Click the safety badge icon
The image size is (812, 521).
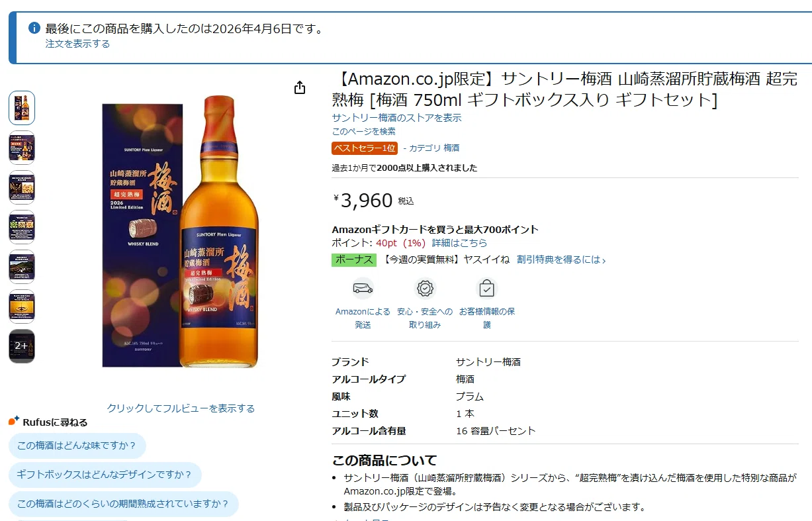425,289
